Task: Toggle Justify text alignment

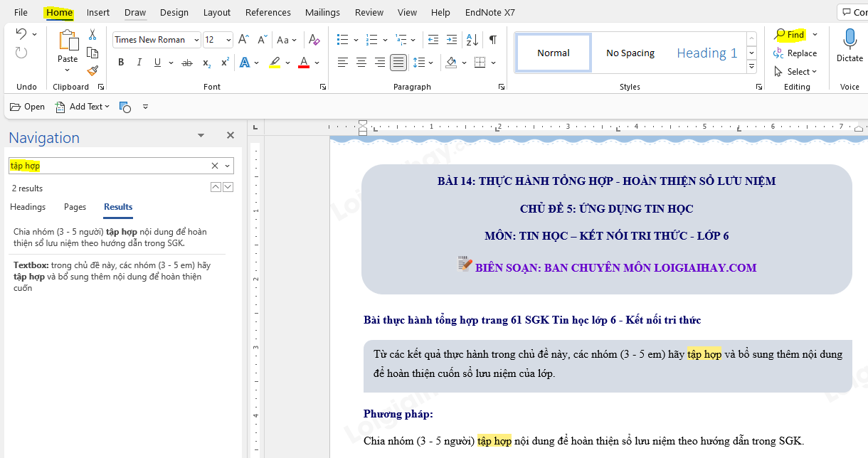Action: tap(398, 63)
